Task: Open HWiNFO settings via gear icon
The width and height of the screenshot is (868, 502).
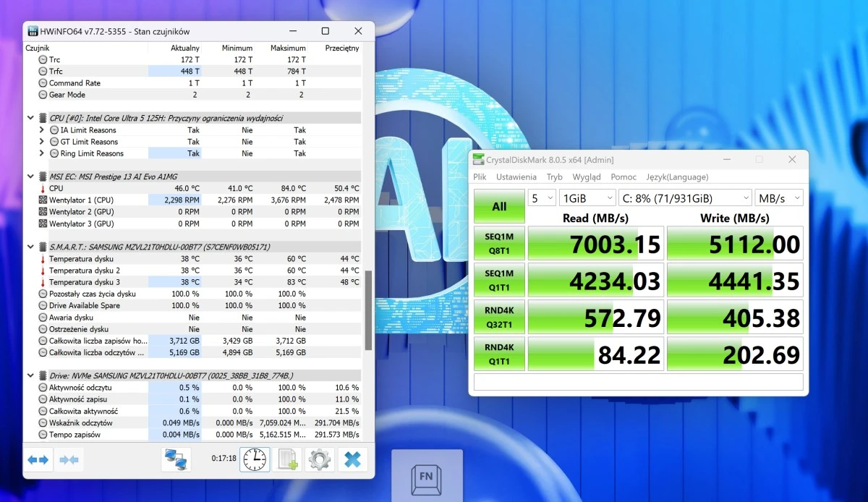Action: click(319, 459)
